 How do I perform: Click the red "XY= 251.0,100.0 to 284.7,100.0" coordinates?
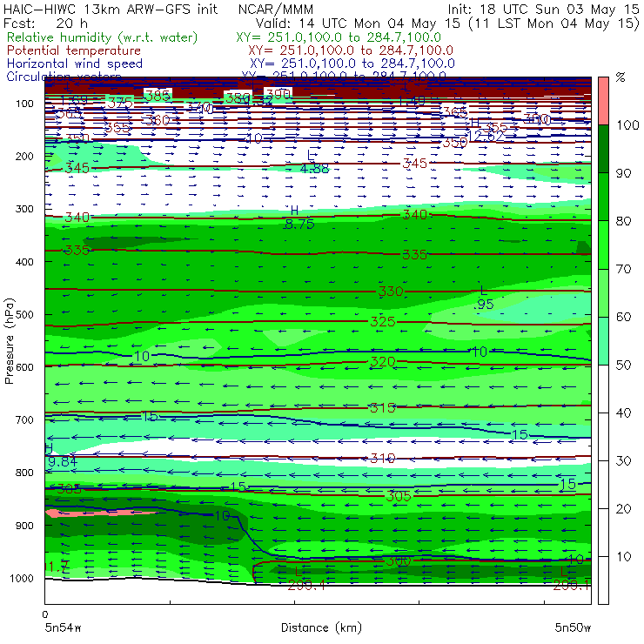351,50
